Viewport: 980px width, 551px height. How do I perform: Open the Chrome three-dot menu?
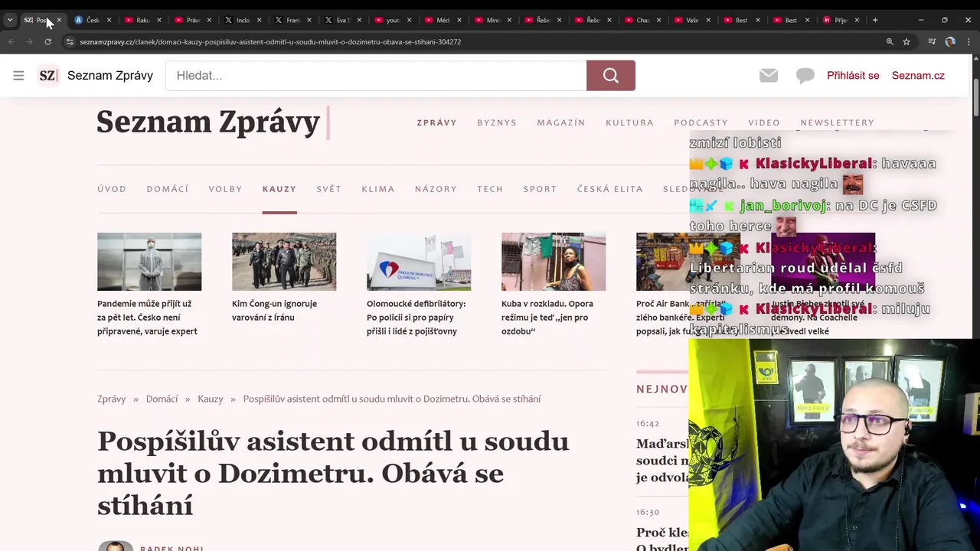pyautogui.click(x=969, y=42)
